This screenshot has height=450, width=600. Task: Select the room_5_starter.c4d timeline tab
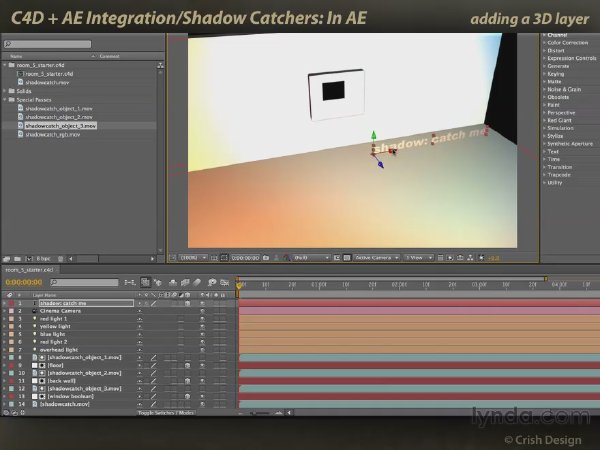(29, 270)
